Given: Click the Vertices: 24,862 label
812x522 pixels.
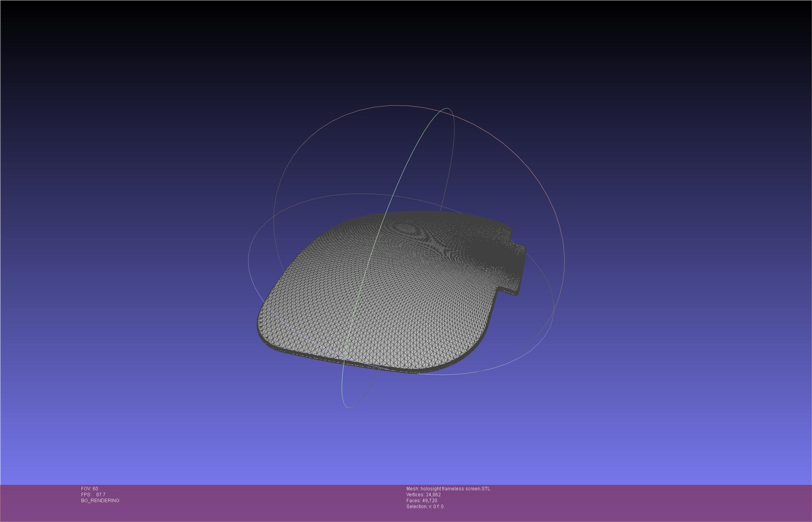Looking at the screenshot, I should point(423,495).
